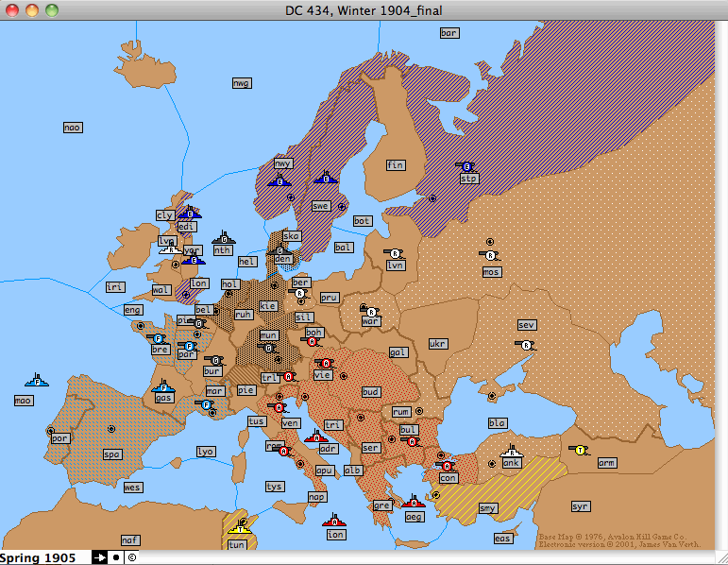
Task: Select the German fleet above nth label
Action: coord(224,237)
